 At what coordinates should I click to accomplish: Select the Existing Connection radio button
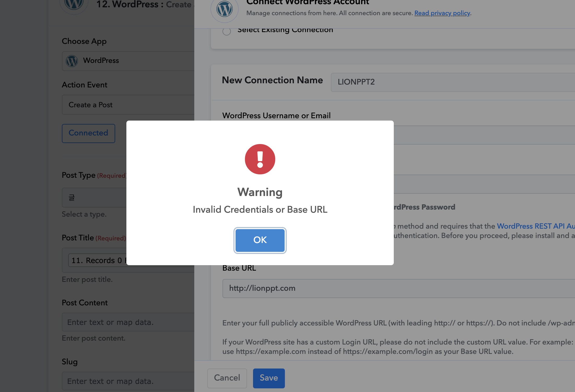point(227,31)
